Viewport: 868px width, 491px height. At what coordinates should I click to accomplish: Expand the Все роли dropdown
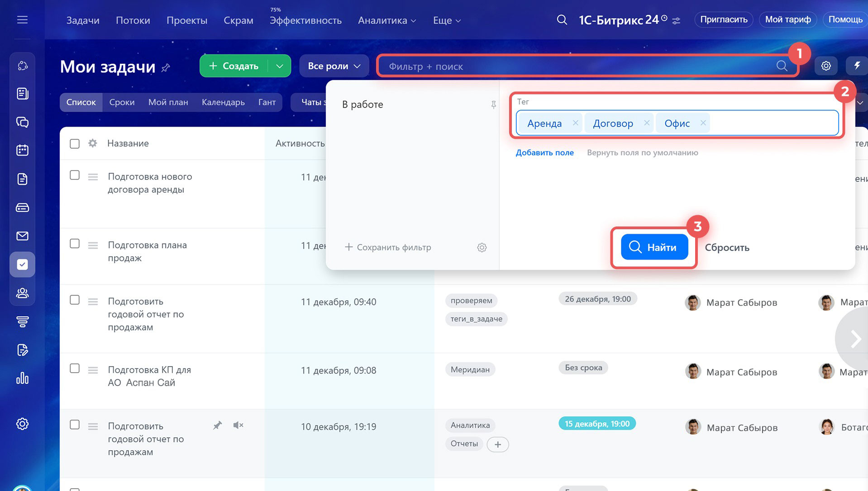point(334,66)
